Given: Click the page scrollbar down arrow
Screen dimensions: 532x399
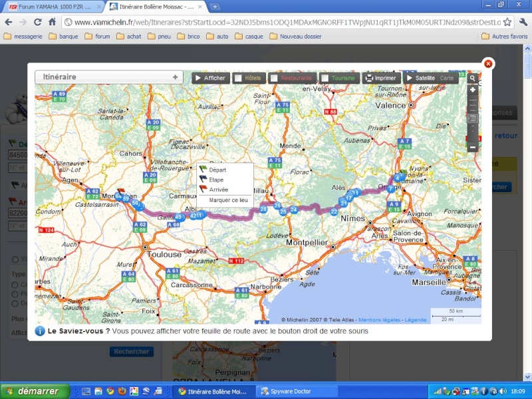Looking at the screenshot, I should tap(527, 377).
